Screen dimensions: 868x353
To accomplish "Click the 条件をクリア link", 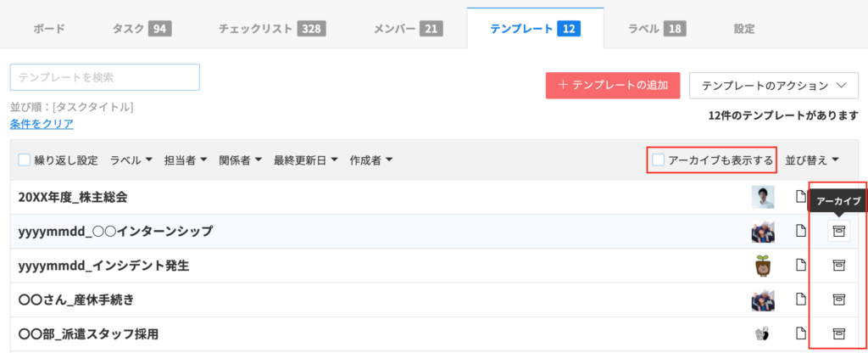I will pyautogui.click(x=42, y=124).
